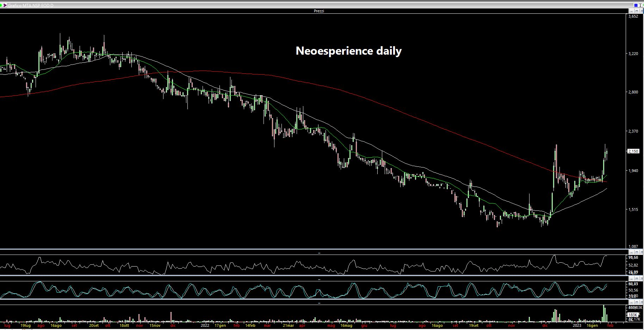Click the 2,150 current price marker
The image size is (644, 330).
[x=633, y=151]
